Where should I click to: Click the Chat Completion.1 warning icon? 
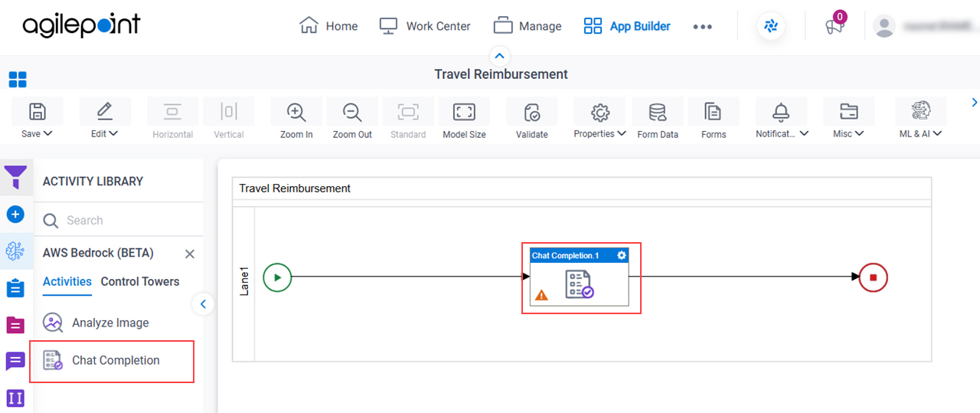(541, 294)
